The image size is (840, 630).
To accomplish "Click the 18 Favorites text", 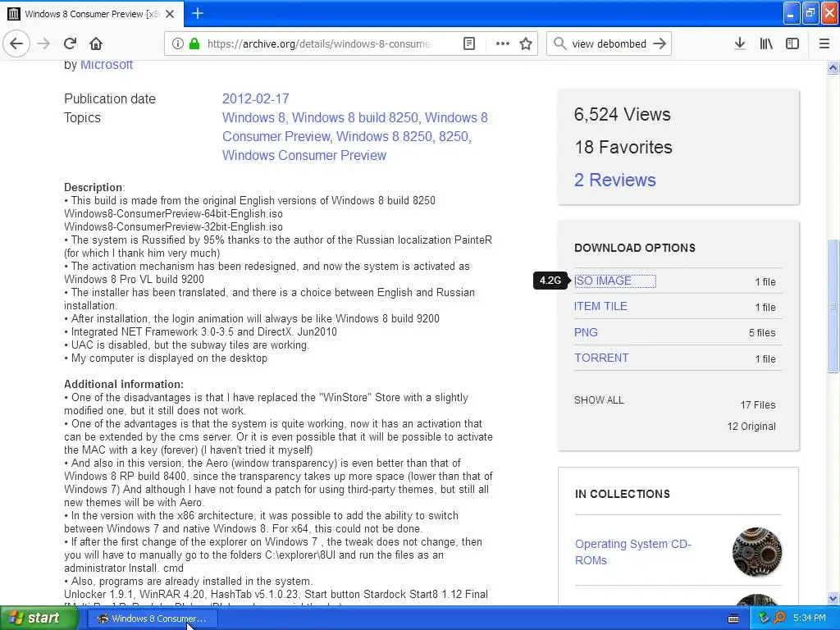I will point(623,147).
